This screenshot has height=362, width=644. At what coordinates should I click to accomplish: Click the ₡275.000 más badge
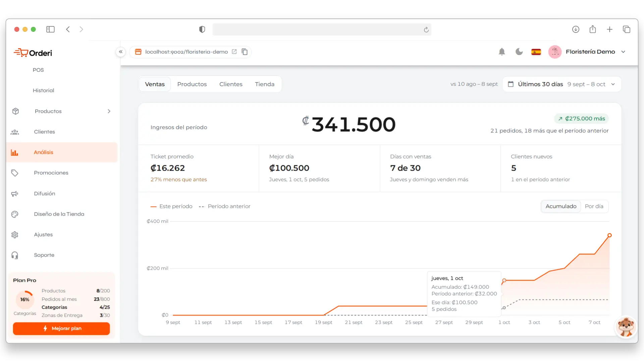[x=581, y=119]
